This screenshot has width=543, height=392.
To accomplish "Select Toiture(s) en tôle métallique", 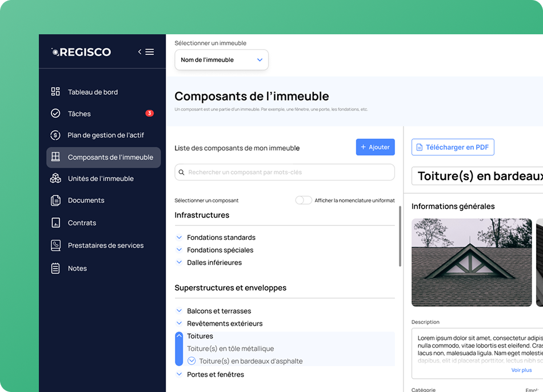I will pyautogui.click(x=230, y=349).
